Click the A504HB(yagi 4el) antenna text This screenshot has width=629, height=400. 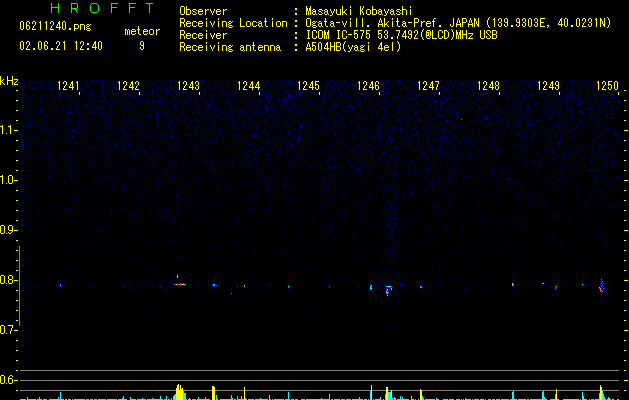[x=353, y=47]
